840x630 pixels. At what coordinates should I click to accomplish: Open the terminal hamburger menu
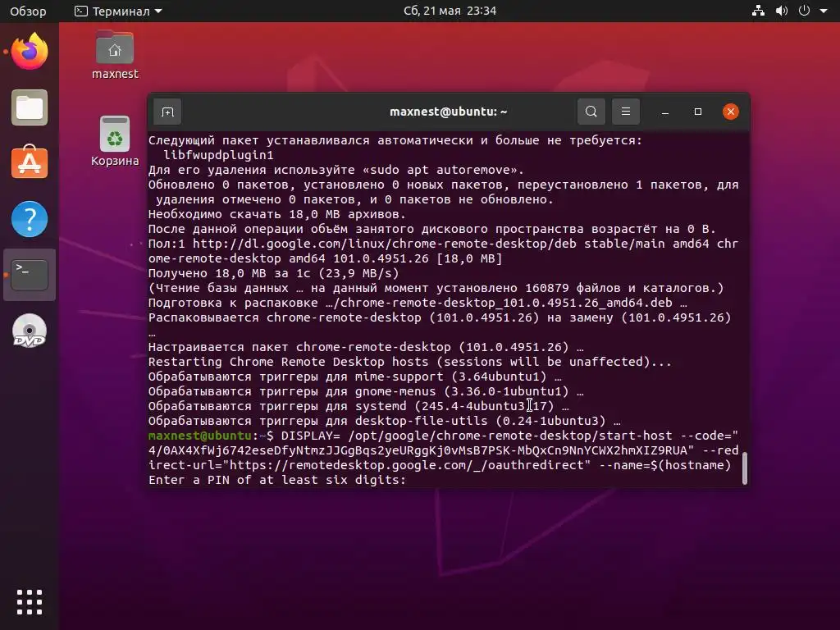[626, 112]
